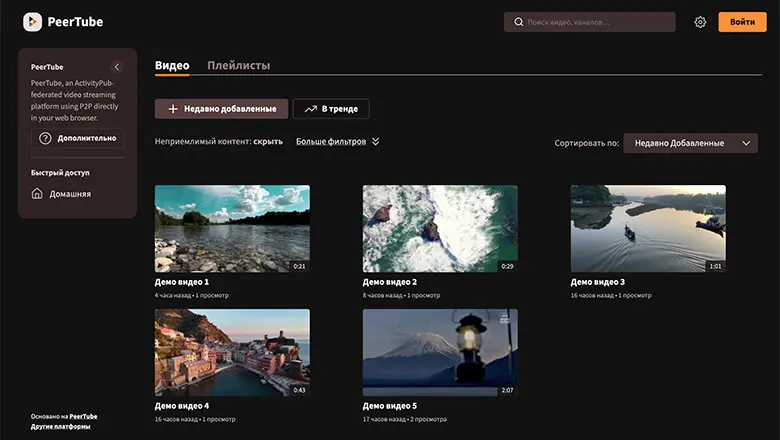Click the Дополнительно button in the sidebar
This screenshot has width=780, height=440.
[x=77, y=138]
